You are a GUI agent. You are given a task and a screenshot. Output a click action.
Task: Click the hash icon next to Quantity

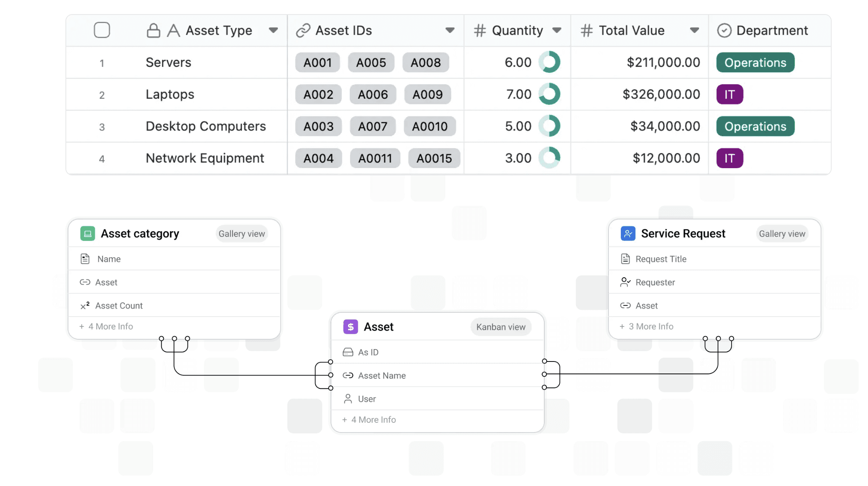pos(480,30)
